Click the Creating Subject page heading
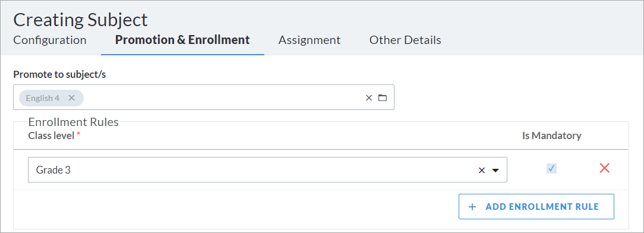Screen dimensions: 644x233 (x=81, y=20)
